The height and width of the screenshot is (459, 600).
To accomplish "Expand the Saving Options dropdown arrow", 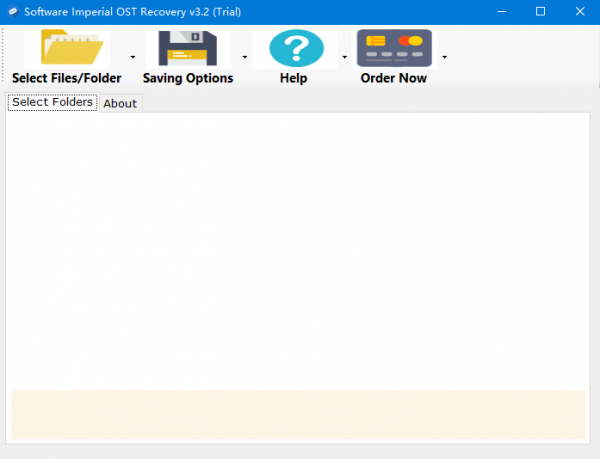I will (x=245, y=57).
